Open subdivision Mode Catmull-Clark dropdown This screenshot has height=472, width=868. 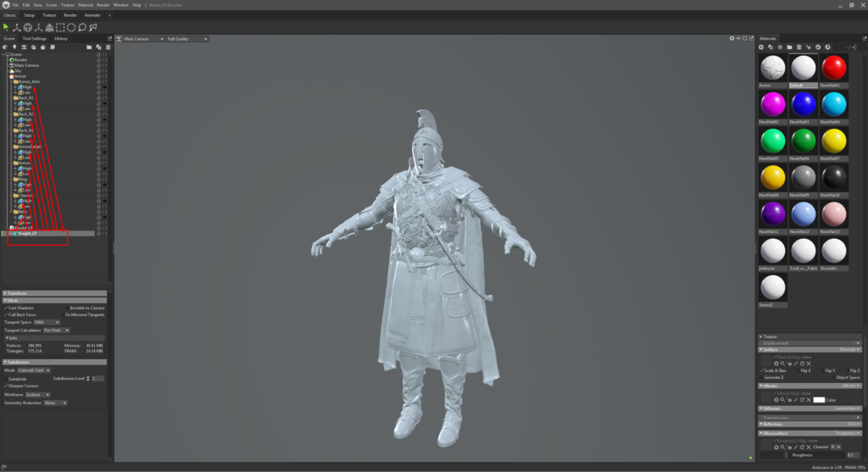[x=34, y=370]
